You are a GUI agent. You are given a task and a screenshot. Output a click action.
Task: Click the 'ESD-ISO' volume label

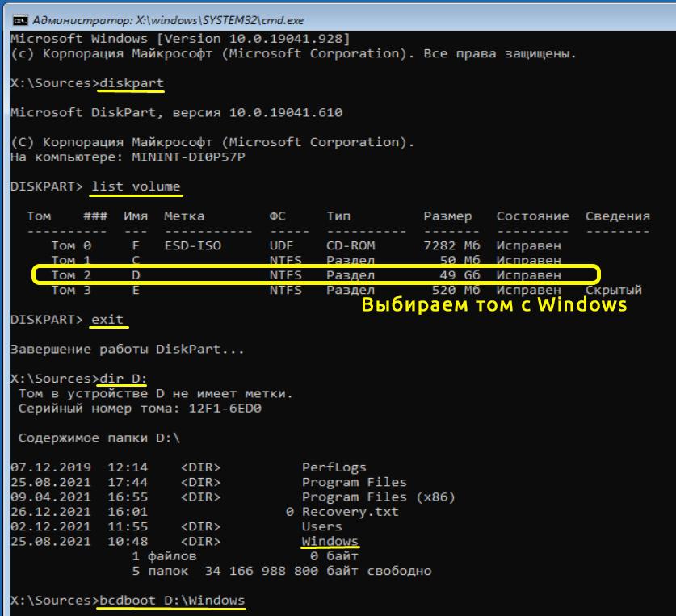pos(193,245)
